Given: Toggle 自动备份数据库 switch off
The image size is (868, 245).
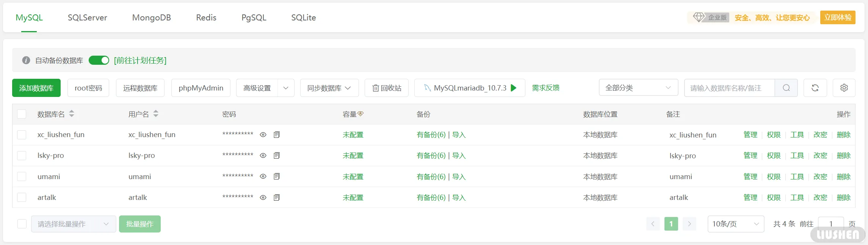Looking at the screenshot, I should pos(99,61).
